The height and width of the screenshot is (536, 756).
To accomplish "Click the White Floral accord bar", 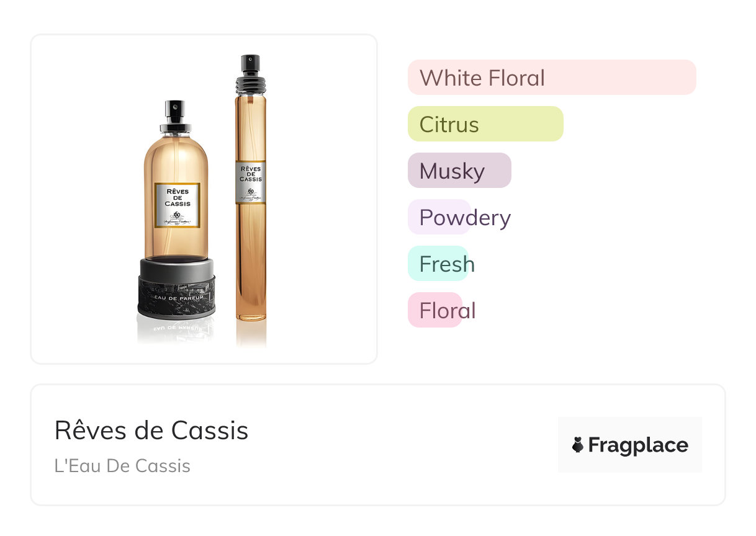I will pyautogui.click(x=551, y=78).
